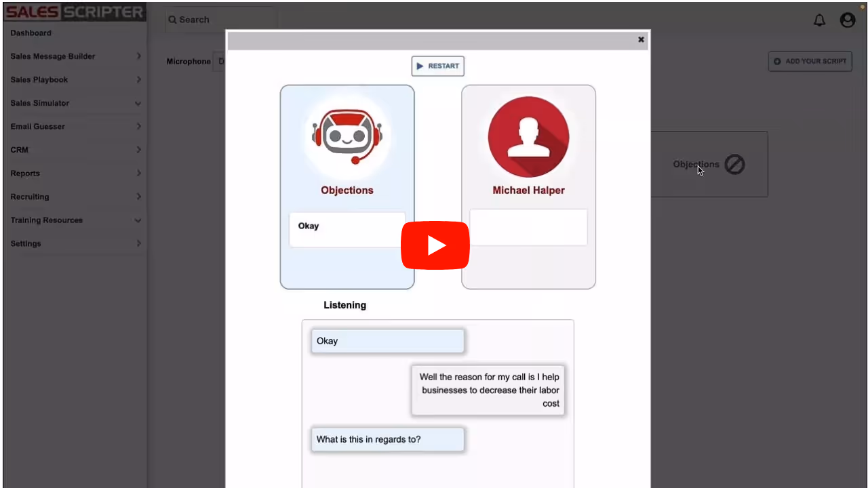Click the 'Microphone' label
This screenshot has width=868, height=488.
[x=189, y=62]
